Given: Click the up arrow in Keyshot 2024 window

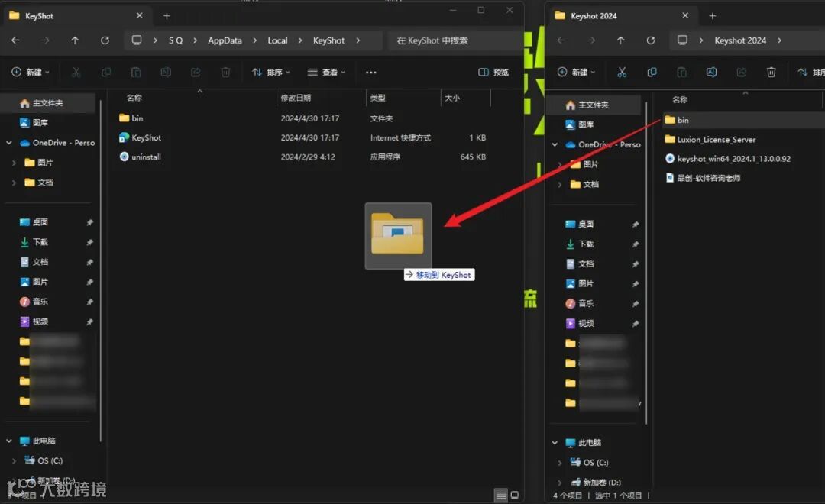Looking at the screenshot, I should pyautogui.click(x=621, y=40).
